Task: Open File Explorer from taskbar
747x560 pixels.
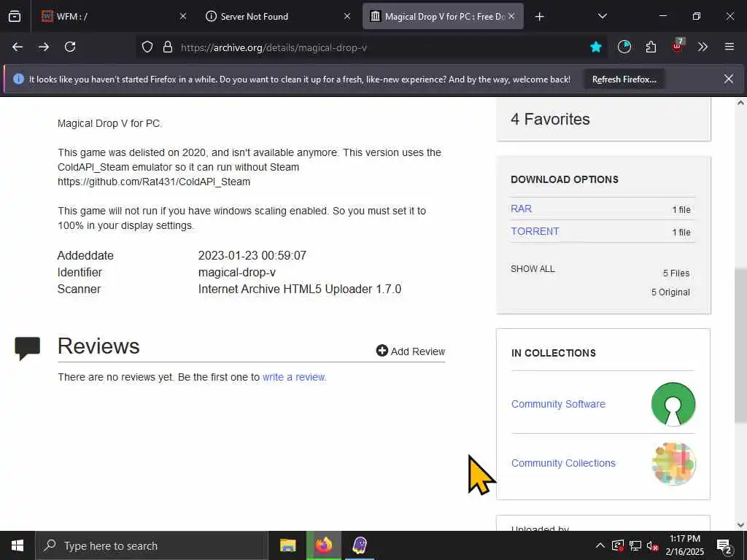Action: [x=287, y=545]
